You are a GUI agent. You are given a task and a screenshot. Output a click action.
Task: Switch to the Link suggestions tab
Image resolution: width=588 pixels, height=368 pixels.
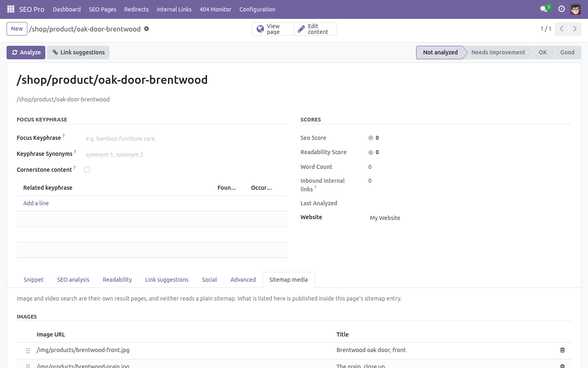point(167,280)
